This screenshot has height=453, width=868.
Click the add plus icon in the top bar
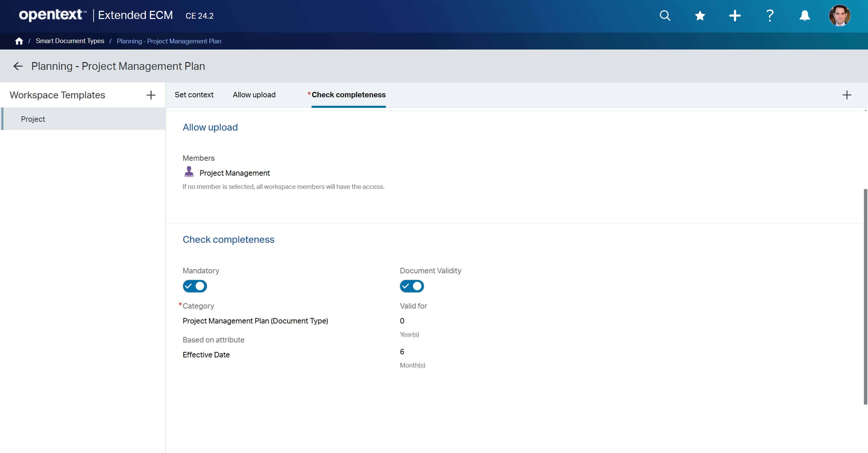coord(734,16)
